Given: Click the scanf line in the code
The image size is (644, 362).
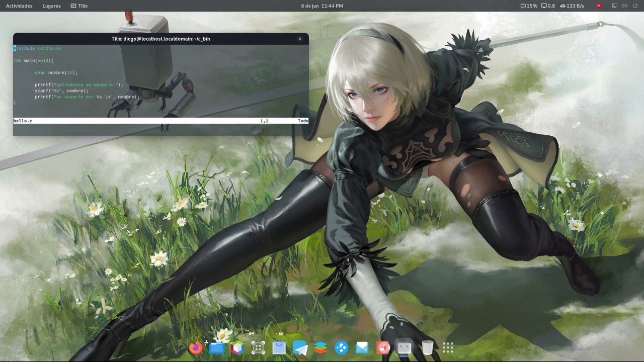Looking at the screenshot, I should [x=61, y=90].
